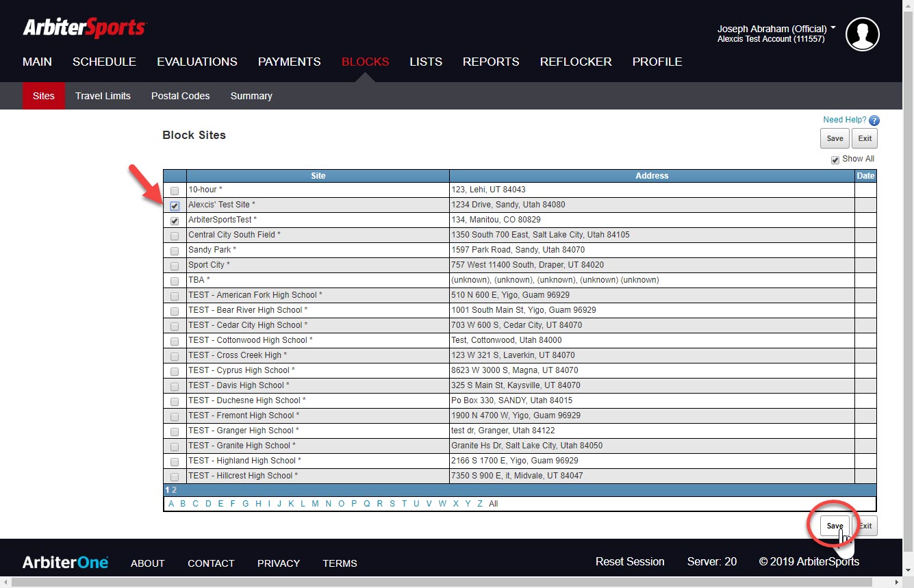Filter sites by letter Z
914x588 pixels.
click(480, 504)
